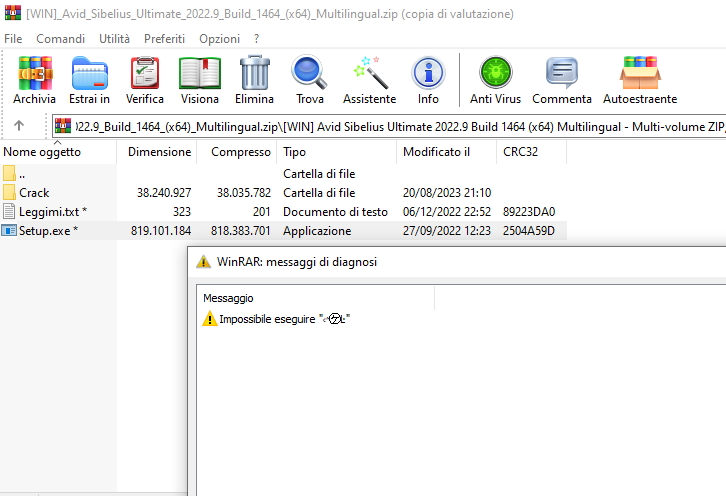This screenshot has height=496, width=726.
Task: Click the WinRAR title bar icon
Action: 13,13
